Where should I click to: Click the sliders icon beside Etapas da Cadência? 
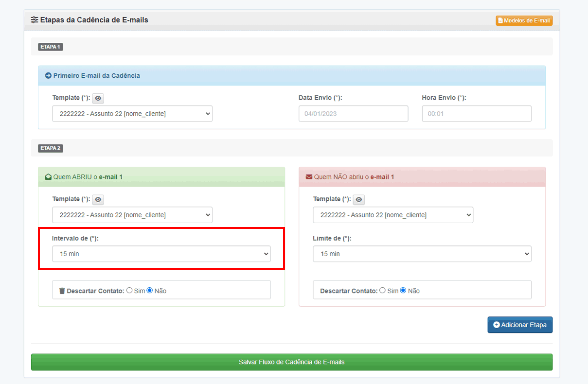click(x=34, y=20)
